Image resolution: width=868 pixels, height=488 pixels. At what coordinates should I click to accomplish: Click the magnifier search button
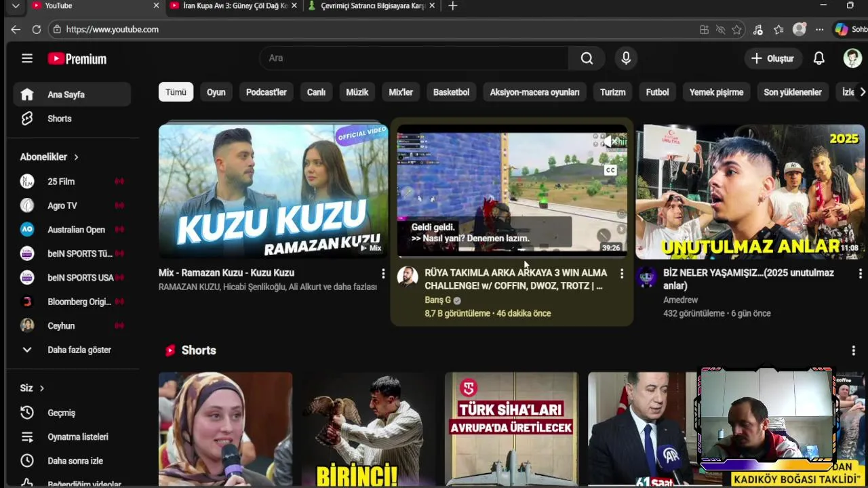[x=587, y=58]
